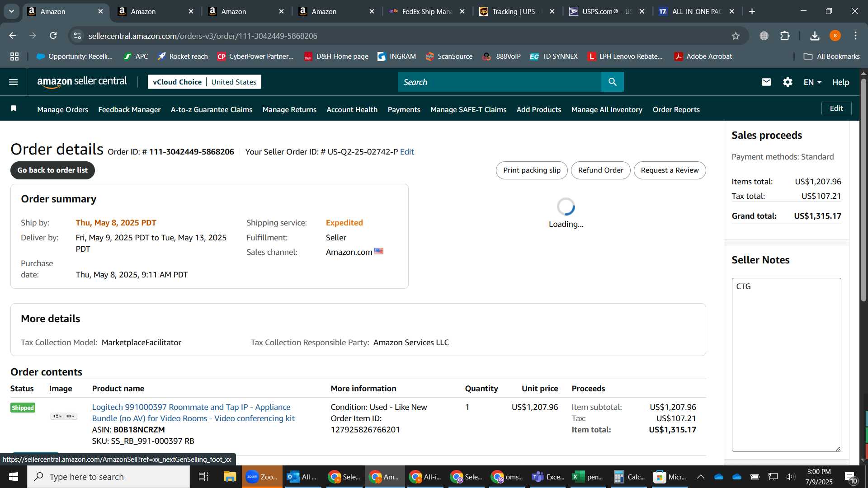This screenshot has width=868, height=488.
Task: Bookmark this page with the star icon
Action: point(736,36)
